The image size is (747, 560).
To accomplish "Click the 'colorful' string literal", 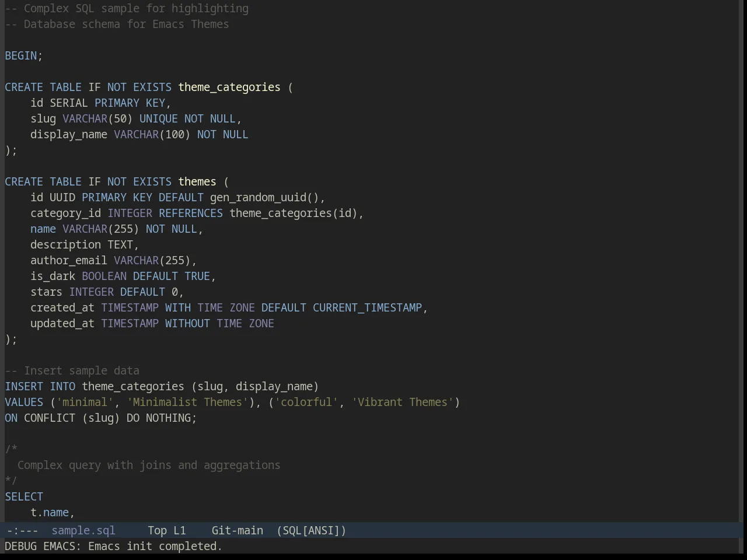I will [x=306, y=402].
